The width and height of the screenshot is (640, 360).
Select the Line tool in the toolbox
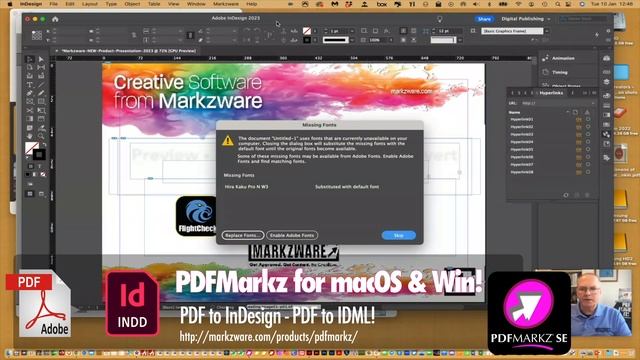[x=41, y=85]
